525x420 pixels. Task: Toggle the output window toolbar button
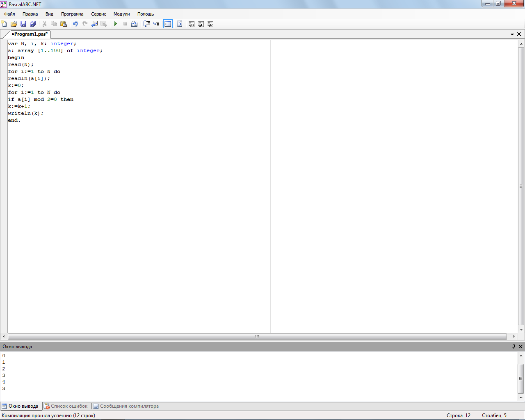tap(168, 24)
